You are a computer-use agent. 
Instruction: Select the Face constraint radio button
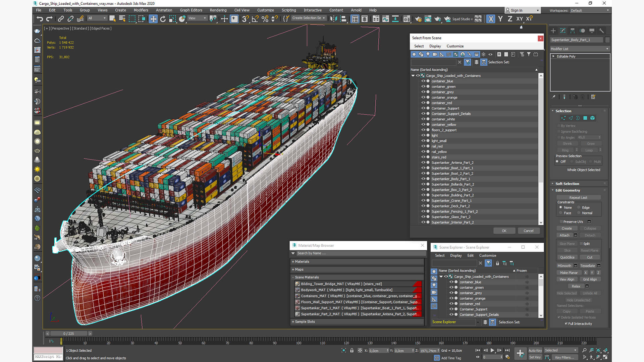click(561, 213)
